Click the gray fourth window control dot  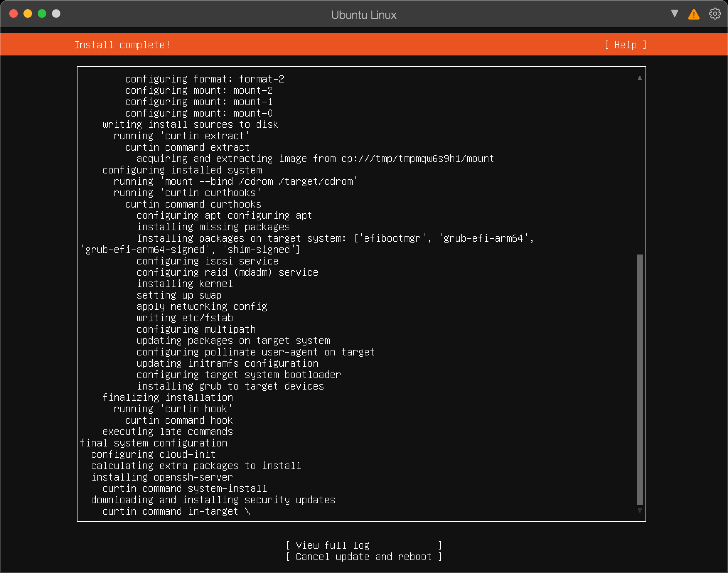tap(56, 14)
